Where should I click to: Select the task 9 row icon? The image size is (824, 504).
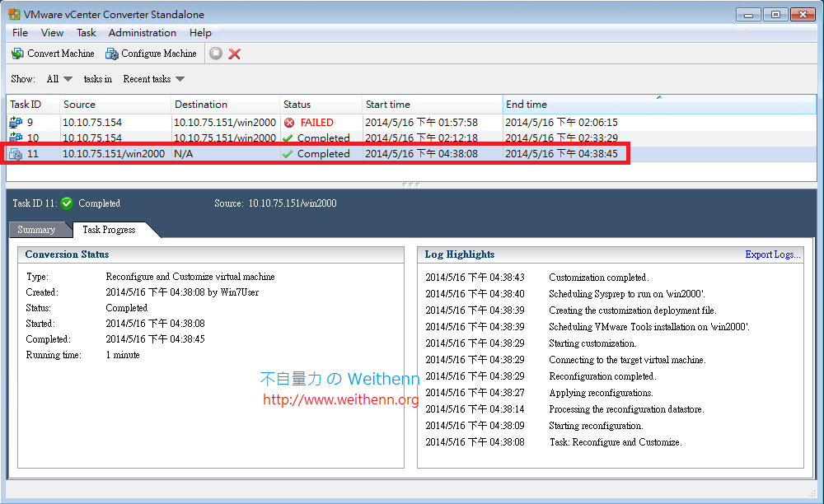(x=16, y=123)
